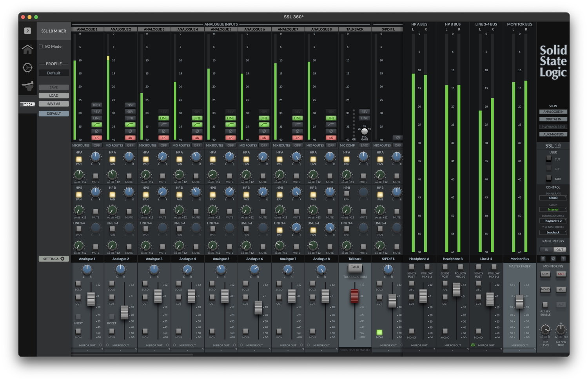Toggle the high-pass filter icon on Analogue 1
The width and height of the screenshot is (588, 381).
coord(96,125)
